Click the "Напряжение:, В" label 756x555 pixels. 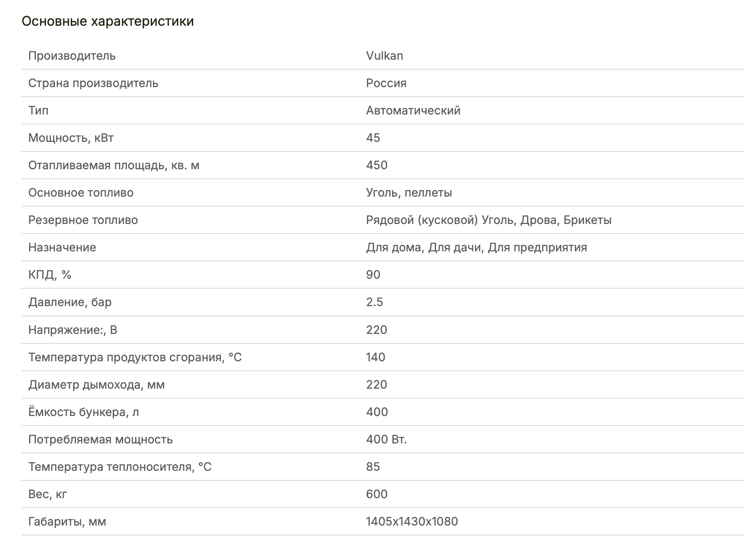coord(73,330)
